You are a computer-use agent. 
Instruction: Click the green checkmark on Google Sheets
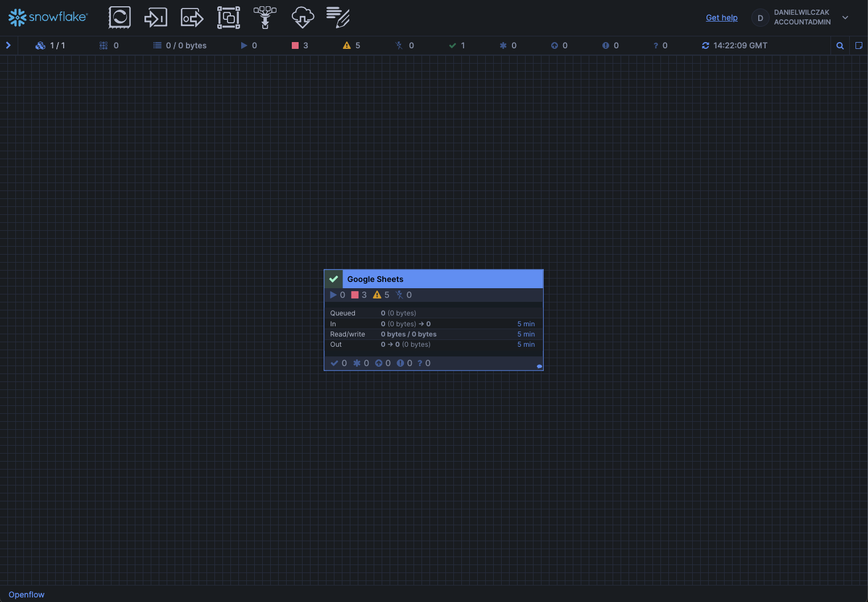(x=333, y=279)
